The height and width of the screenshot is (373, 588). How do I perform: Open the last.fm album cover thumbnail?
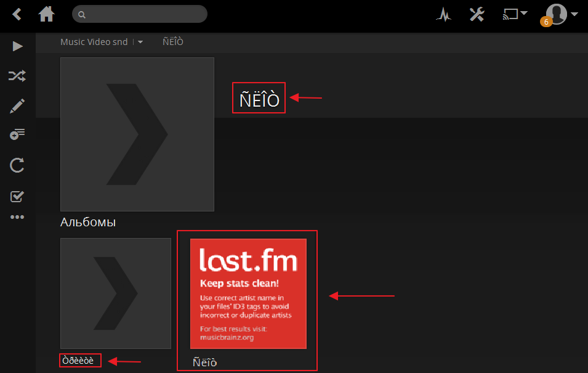pos(248,293)
